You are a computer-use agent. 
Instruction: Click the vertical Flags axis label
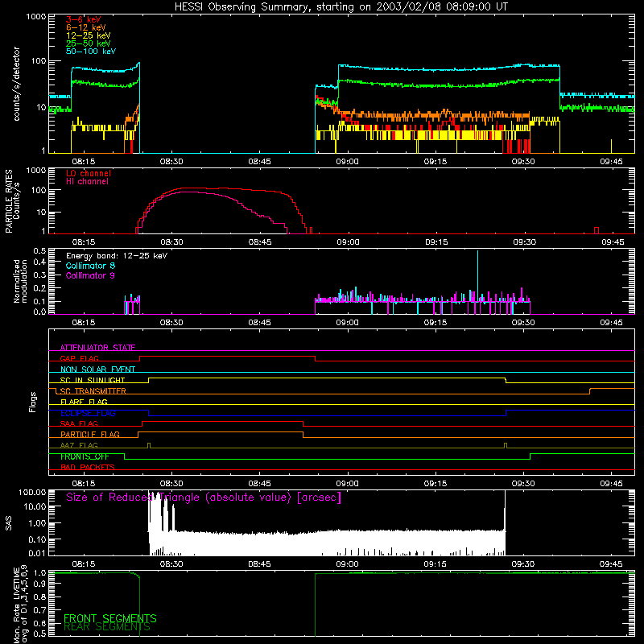[x=33, y=402]
